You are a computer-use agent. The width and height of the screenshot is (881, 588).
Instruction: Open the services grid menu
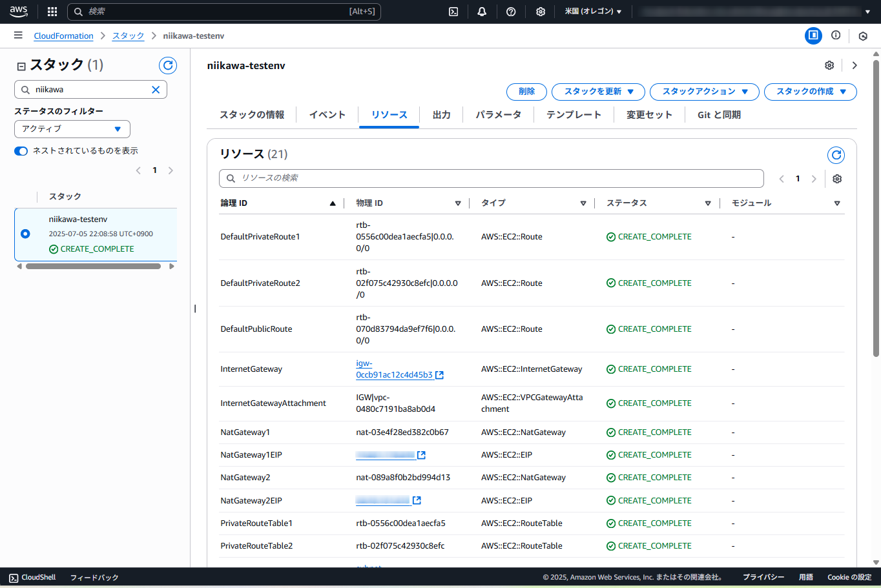(x=52, y=12)
